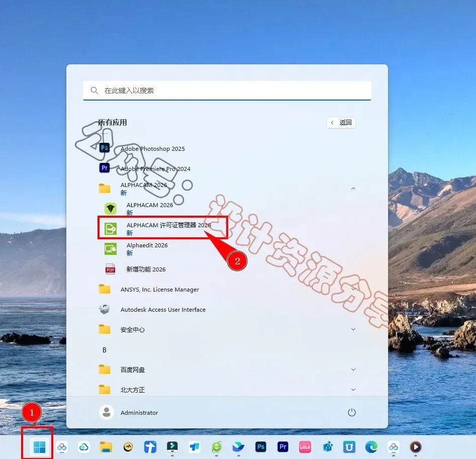
Task: Click the PDF icon for 新增功能 2026
Action: point(111,269)
